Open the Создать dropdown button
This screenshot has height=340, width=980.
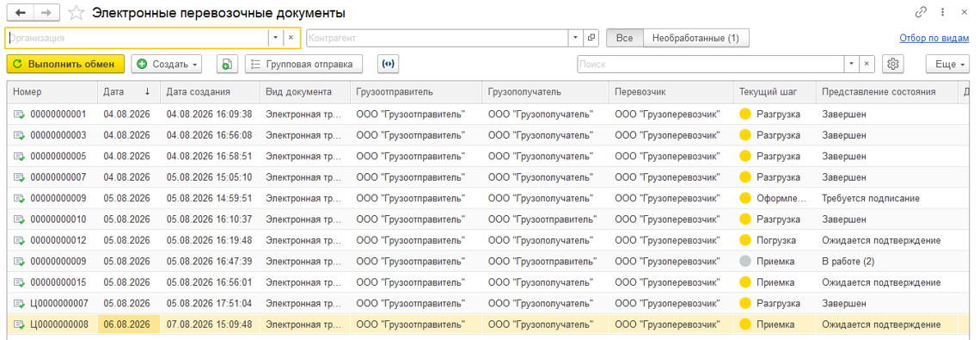pos(167,64)
